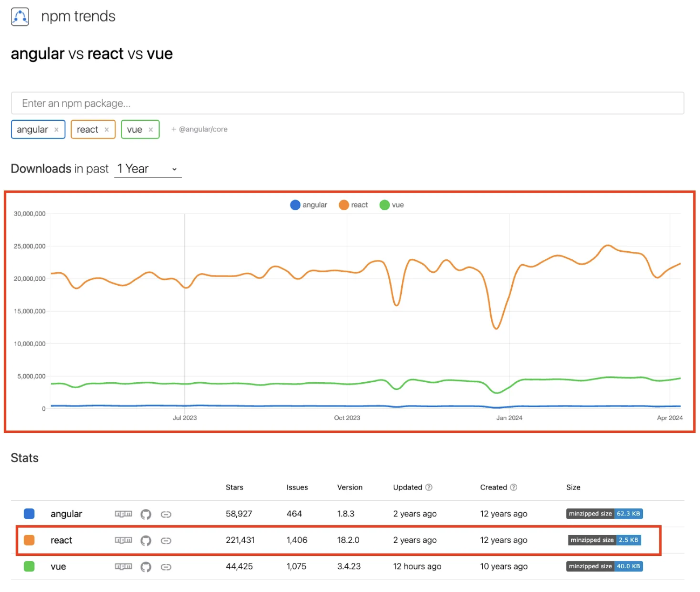The image size is (700, 592).
Task: Open angular's npm page icon
Action: 123,514
